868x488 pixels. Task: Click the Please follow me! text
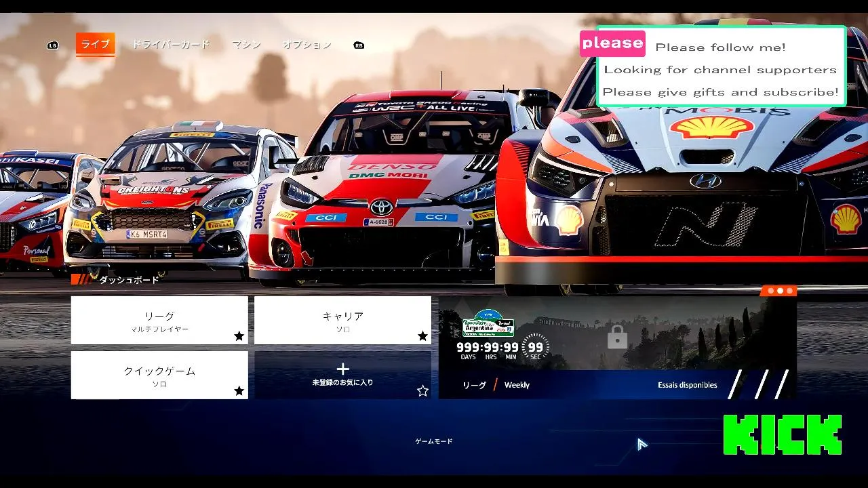tap(720, 47)
